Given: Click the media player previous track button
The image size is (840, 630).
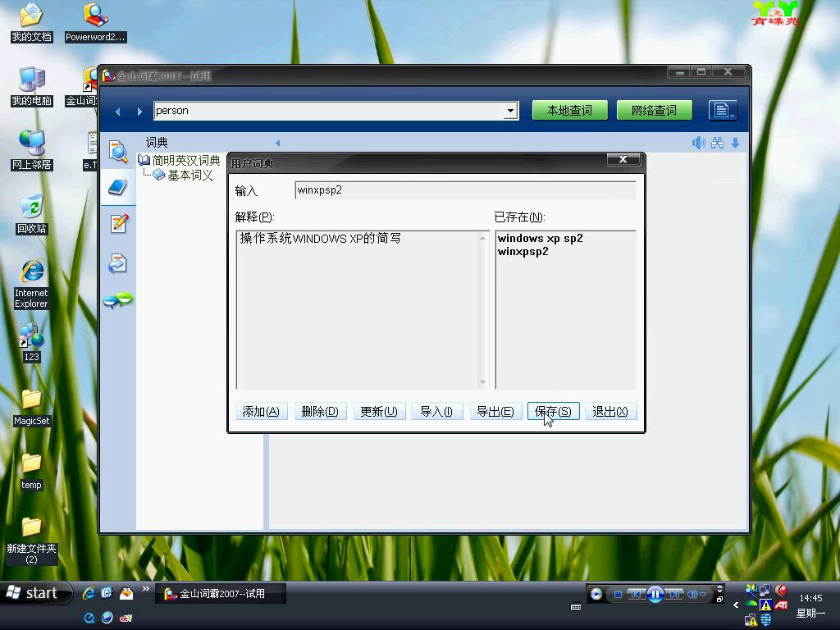Looking at the screenshot, I should [636, 594].
